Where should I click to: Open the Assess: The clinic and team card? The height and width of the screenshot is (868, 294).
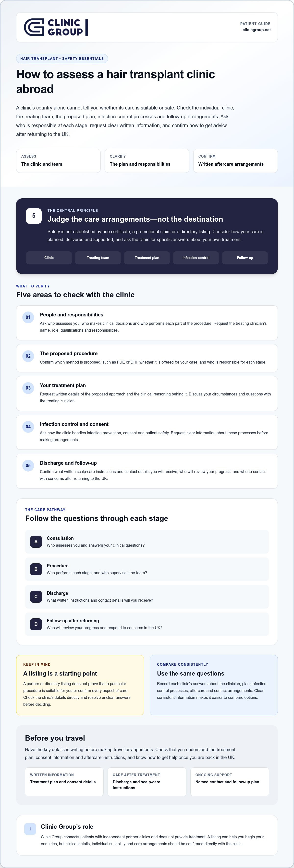59,161
